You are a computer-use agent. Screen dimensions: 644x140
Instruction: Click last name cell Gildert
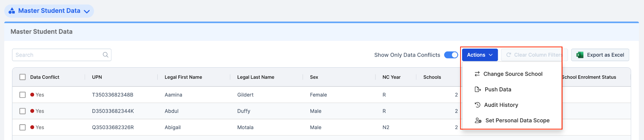(x=245, y=95)
